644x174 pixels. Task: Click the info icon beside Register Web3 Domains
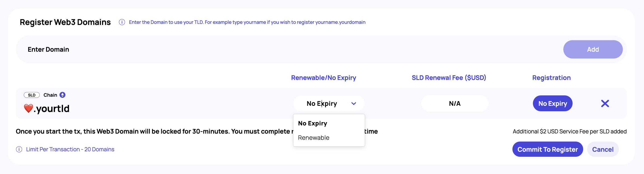(x=122, y=22)
